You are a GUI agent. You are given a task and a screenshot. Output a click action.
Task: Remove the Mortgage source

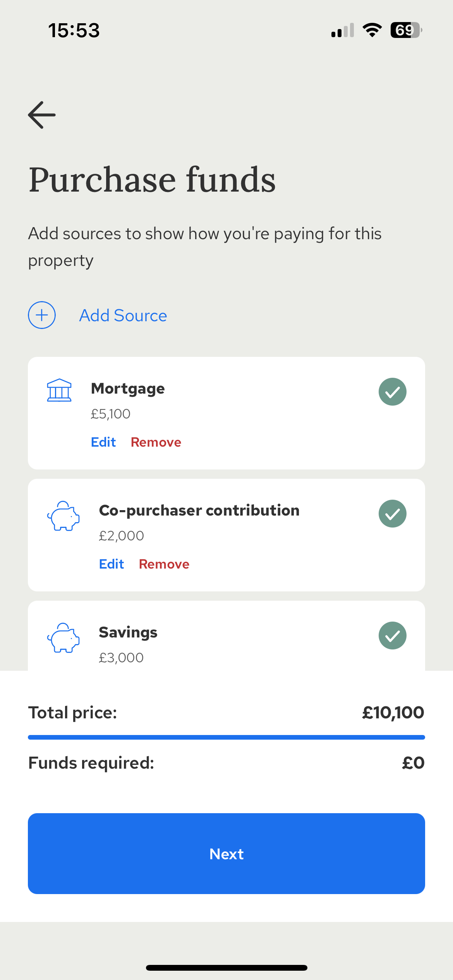click(x=156, y=442)
